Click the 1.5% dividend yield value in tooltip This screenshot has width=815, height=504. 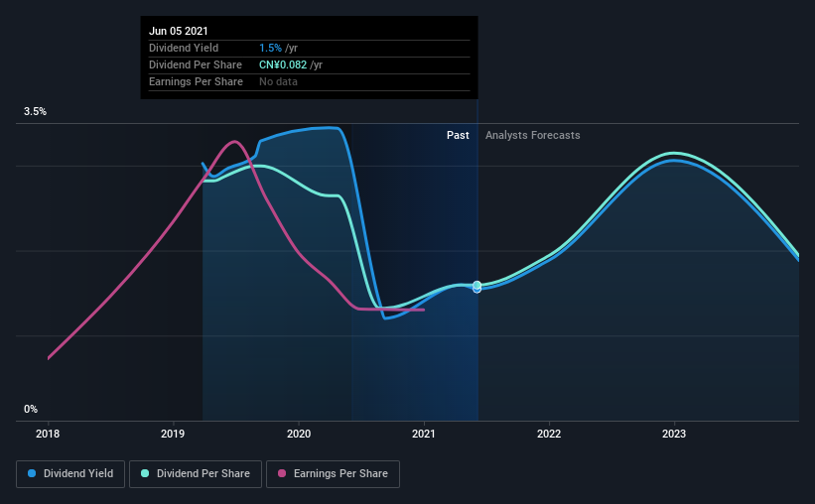coord(270,48)
